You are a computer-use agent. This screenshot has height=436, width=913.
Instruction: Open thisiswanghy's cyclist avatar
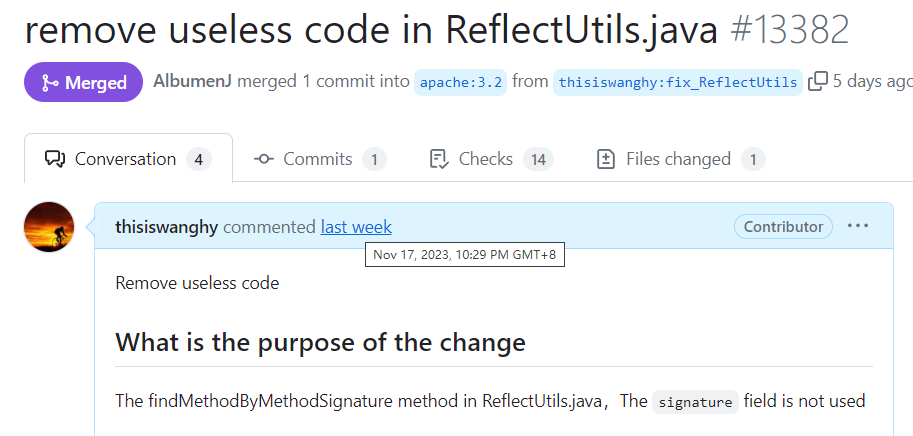(x=49, y=227)
